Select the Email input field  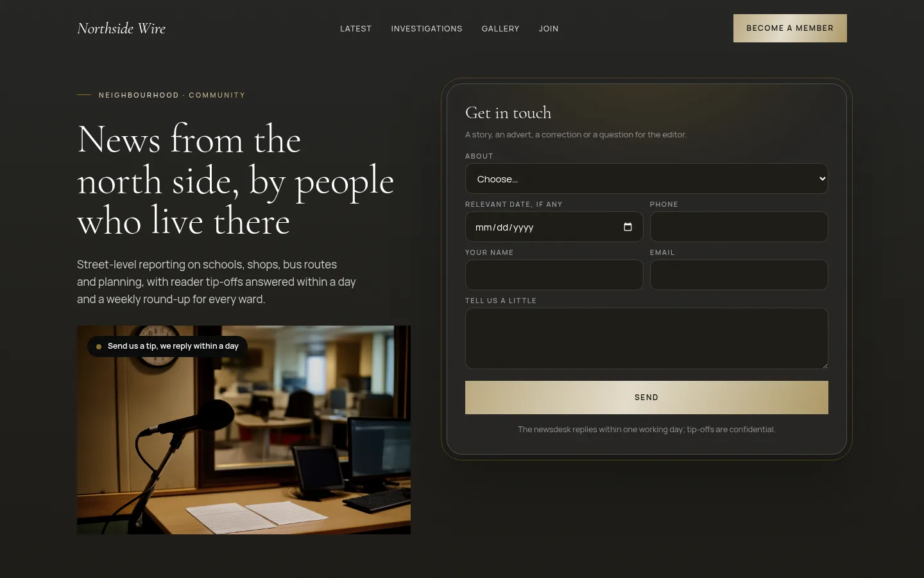pos(739,275)
